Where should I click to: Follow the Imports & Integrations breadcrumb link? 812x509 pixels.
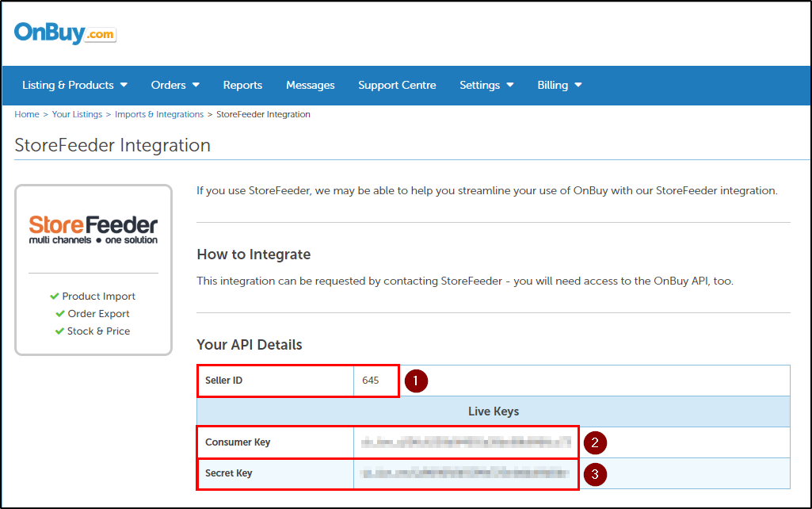click(x=159, y=114)
